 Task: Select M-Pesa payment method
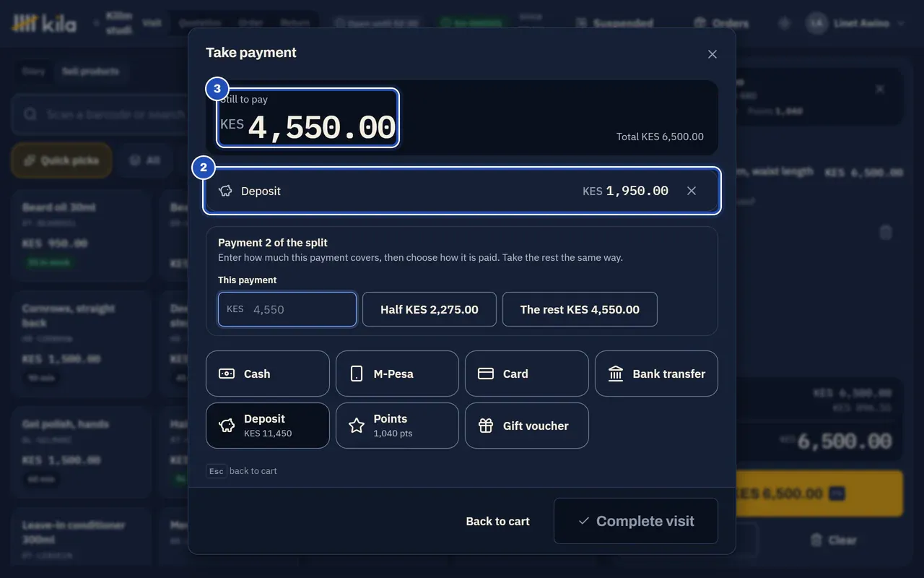pyautogui.click(x=397, y=374)
